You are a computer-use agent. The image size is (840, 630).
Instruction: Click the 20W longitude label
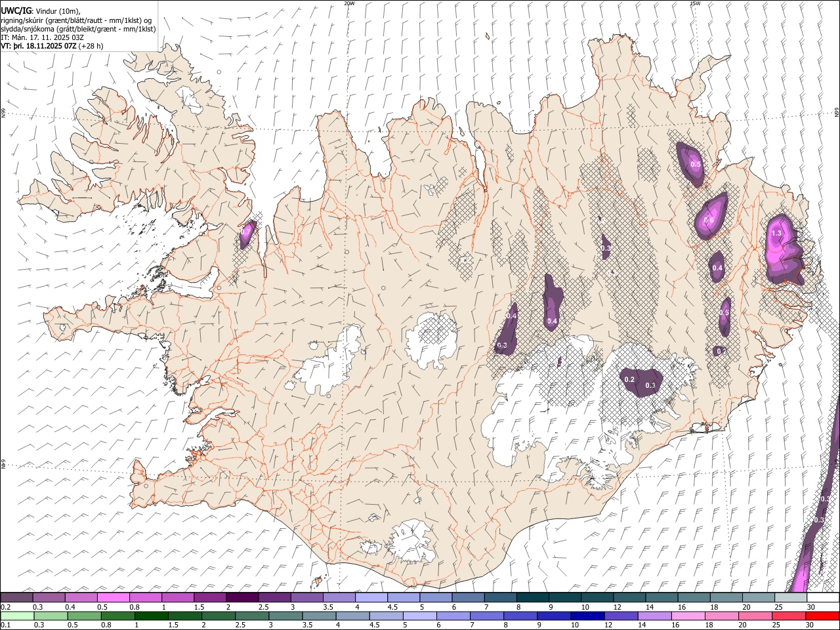click(x=349, y=3)
